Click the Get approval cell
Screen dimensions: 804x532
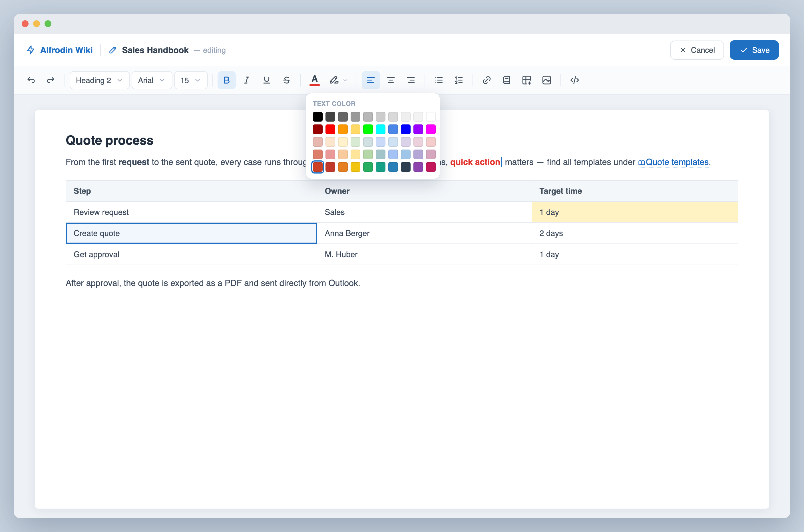191,254
